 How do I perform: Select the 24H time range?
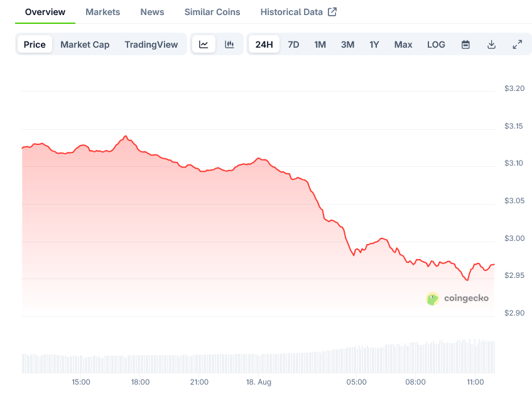[264, 45]
